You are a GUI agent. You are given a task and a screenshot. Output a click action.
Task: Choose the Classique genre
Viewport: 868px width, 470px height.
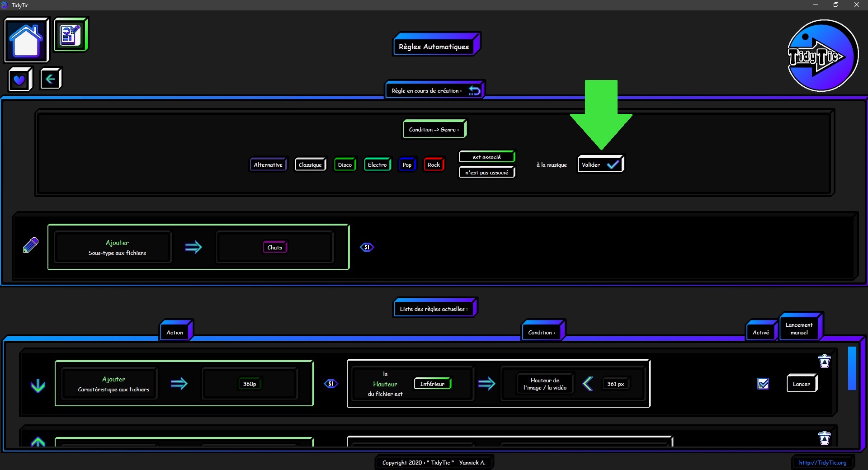tap(310, 164)
